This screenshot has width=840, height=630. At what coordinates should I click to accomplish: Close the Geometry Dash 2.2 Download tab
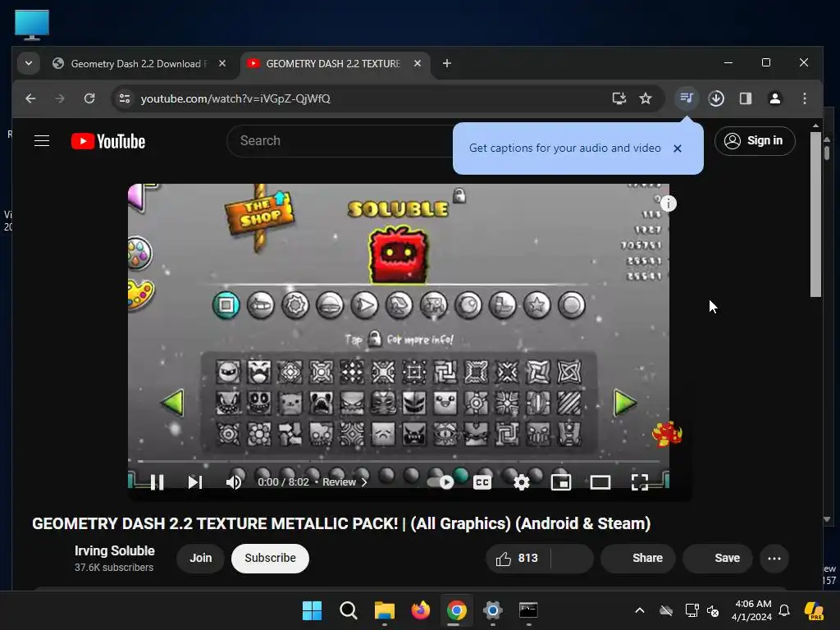coord(222,63)
